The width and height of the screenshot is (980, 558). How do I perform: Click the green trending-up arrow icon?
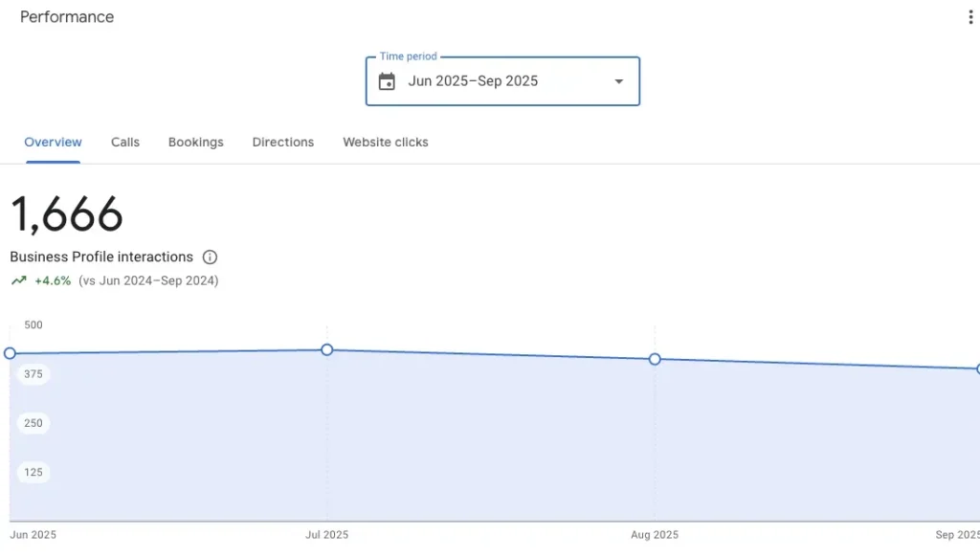[x=18, y=281]
